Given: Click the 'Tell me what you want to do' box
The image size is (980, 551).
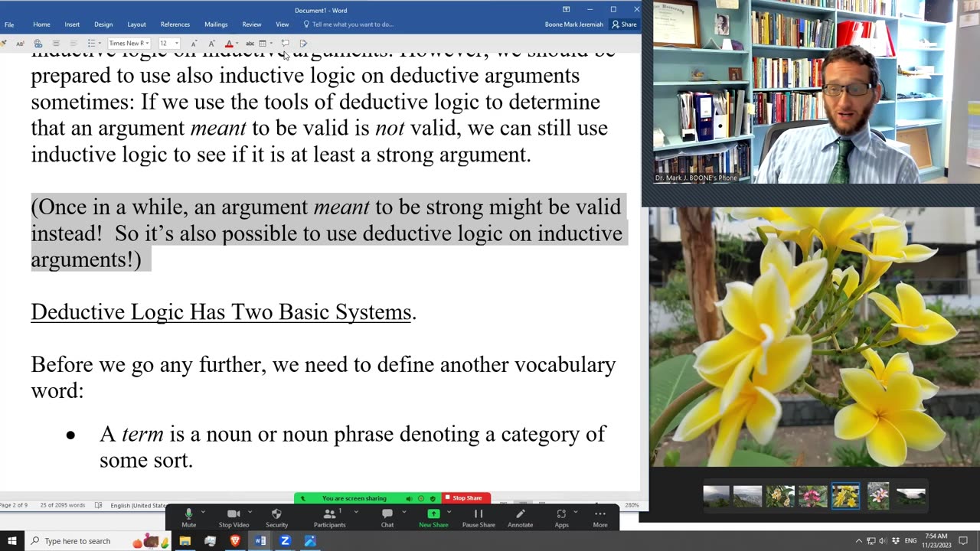Looking at the screenshot, I should 348,24.
